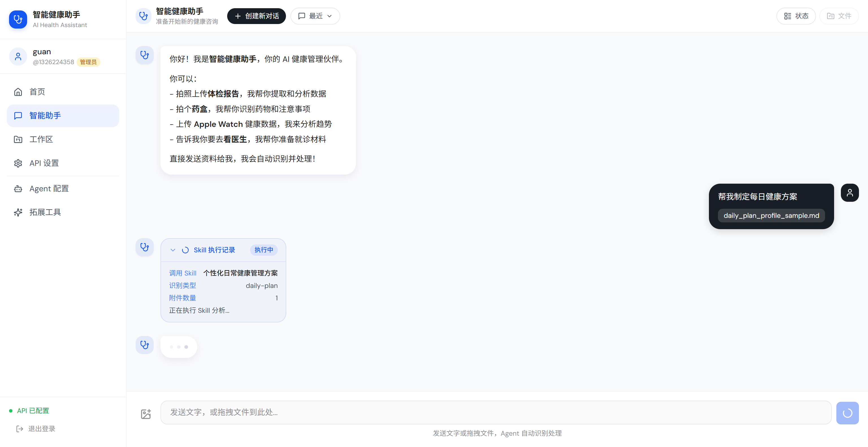Click the plus icon in 创建新对话

coord(238,16)
